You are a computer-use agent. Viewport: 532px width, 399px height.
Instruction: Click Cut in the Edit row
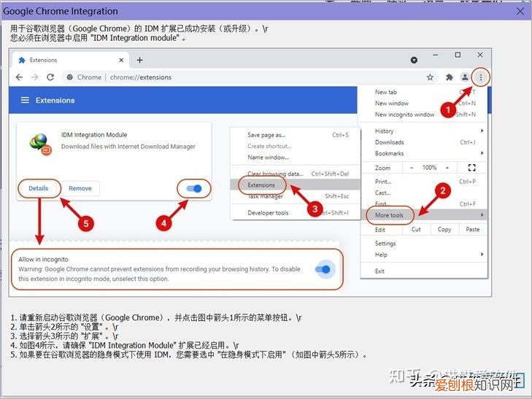[416, 230]
